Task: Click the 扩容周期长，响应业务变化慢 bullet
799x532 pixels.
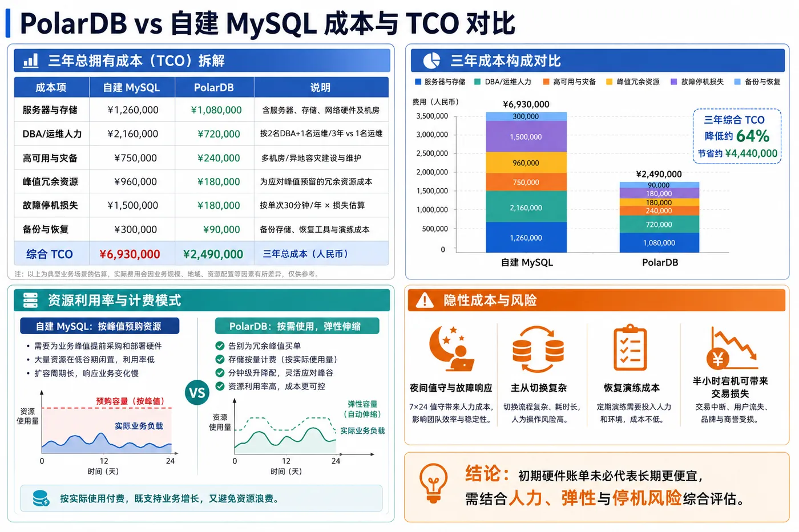Action: (x=86, y=373)
